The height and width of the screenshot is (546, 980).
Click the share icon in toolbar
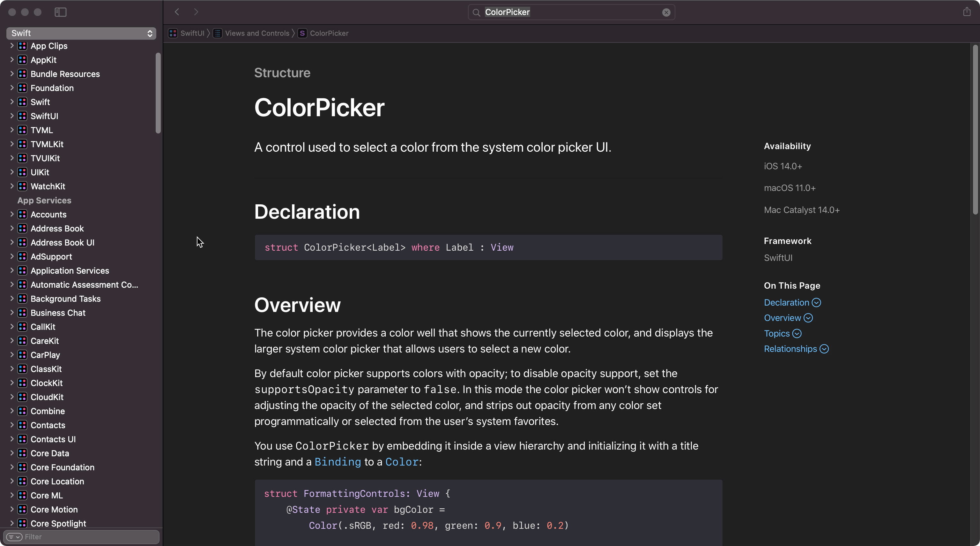pos(967,12)
